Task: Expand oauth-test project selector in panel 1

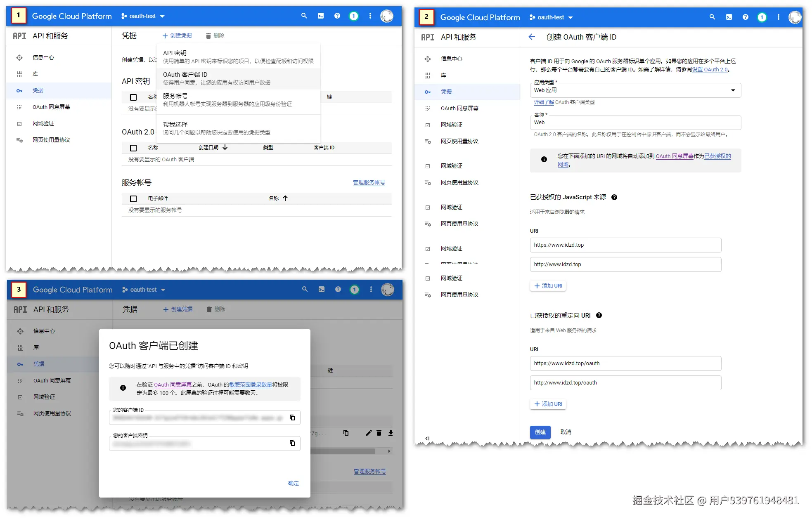Action: (143, 16)
